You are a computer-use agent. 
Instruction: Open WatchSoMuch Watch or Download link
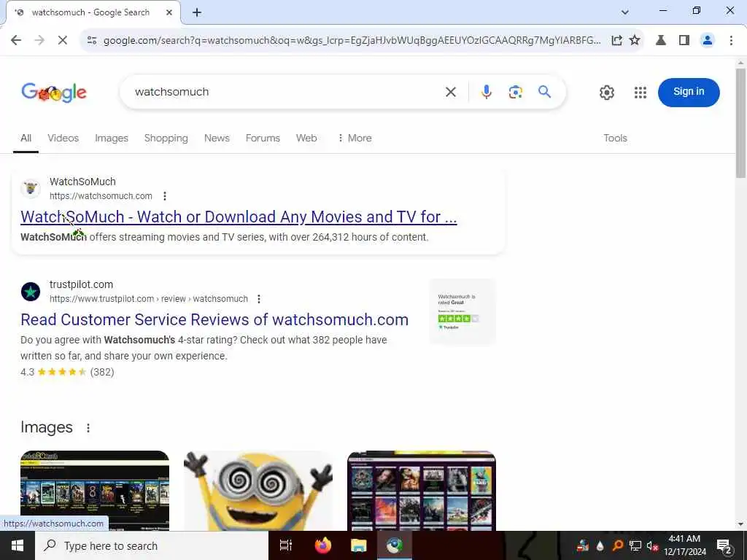[239, 217]
